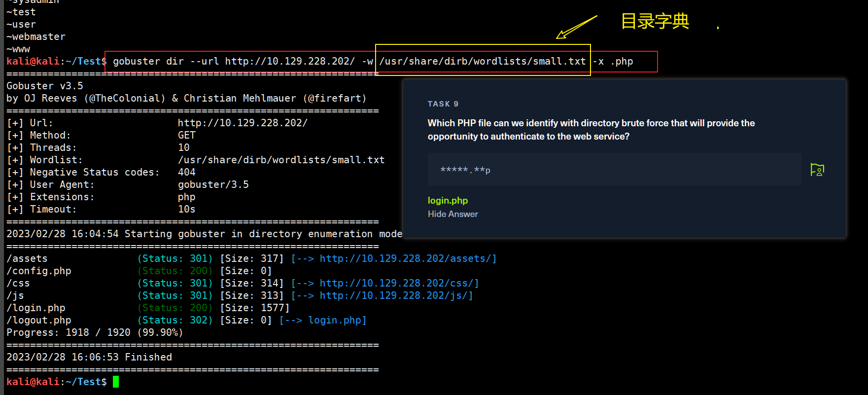Click the Extensions value 'php'
This screenshot has width=868, height=395.
[x=187, y=197]
